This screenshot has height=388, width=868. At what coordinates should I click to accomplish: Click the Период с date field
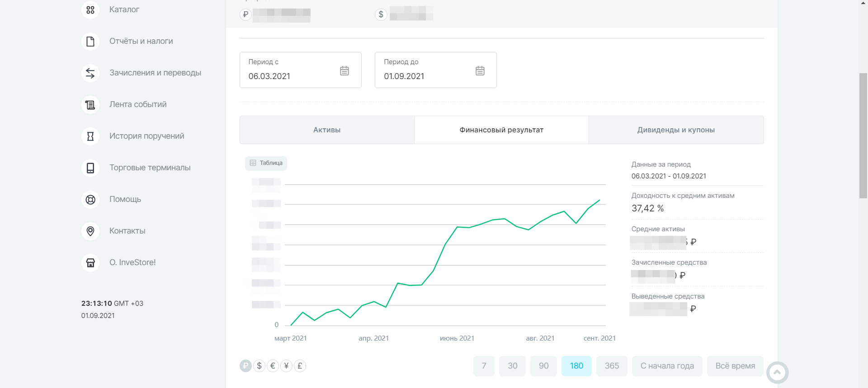(301, 70)
